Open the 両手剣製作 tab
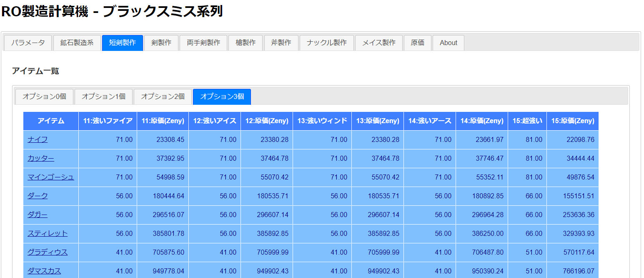 (x=203, y=43)
